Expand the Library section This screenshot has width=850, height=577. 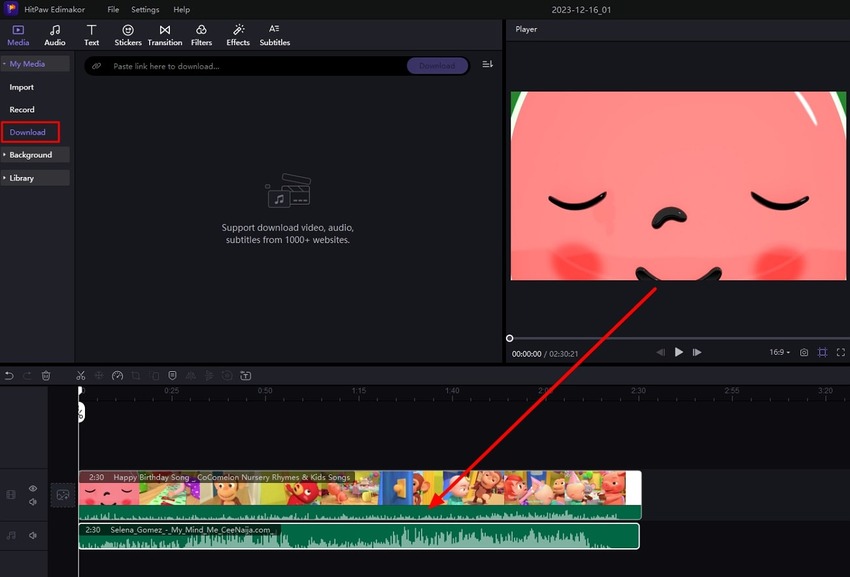35,178
